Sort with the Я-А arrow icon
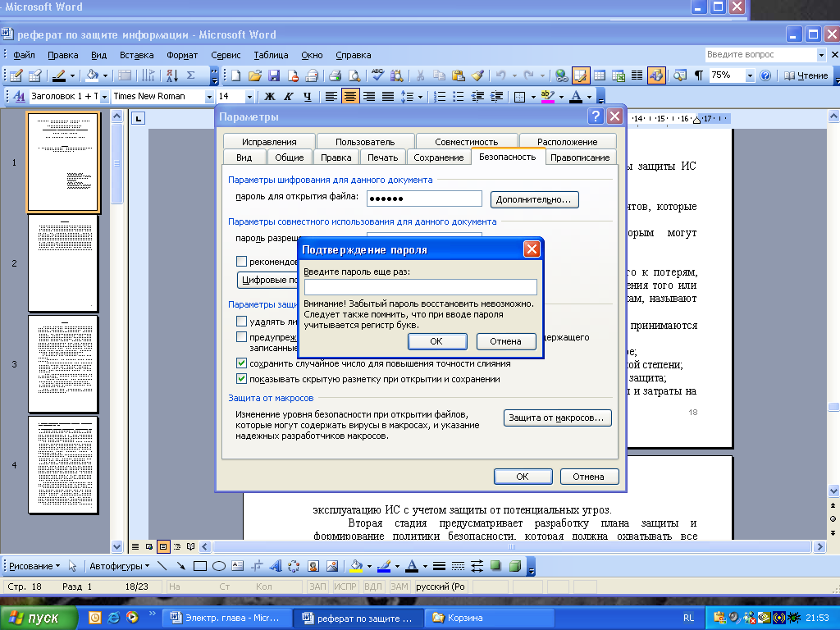 point(172,75)
